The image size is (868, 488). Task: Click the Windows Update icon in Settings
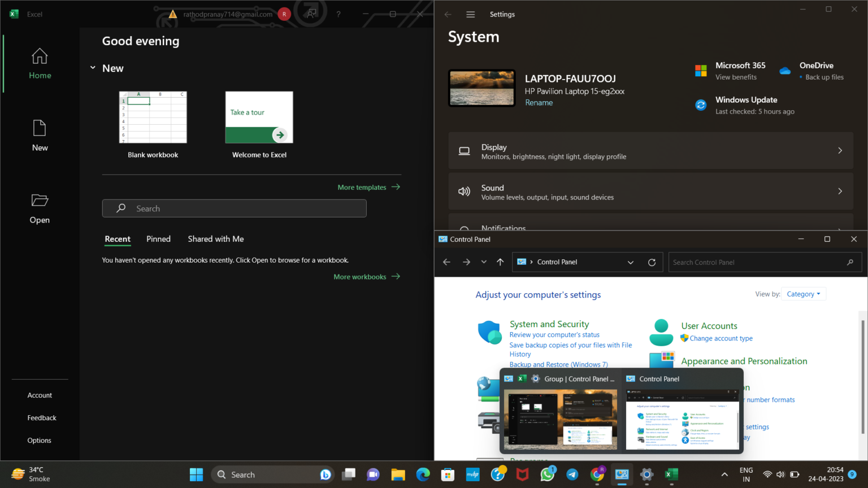pos(701,104)
